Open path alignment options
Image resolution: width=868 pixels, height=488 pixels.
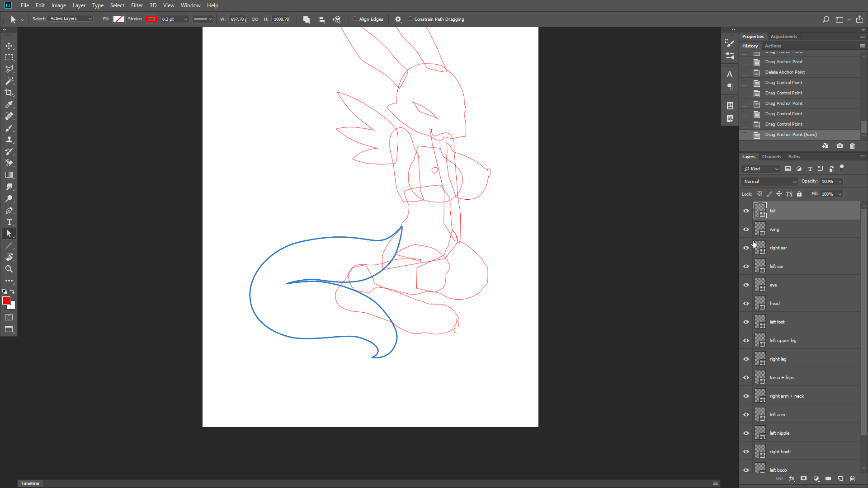321,19
